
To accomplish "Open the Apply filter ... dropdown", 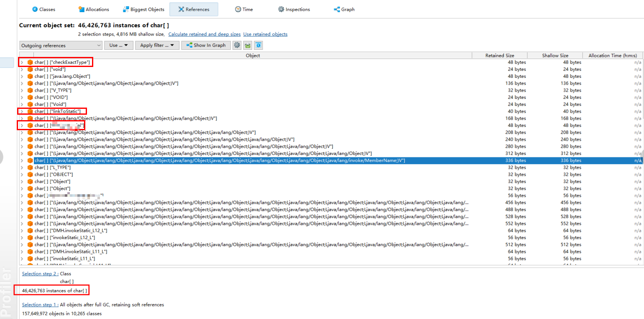I will coord(157,45).
